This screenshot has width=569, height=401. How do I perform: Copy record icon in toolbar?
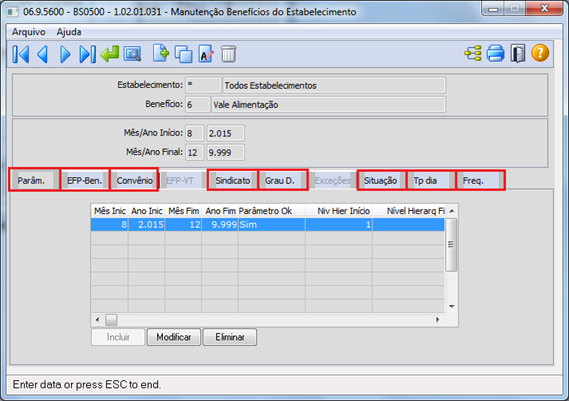pyautogui.click(x=184, y=54)
